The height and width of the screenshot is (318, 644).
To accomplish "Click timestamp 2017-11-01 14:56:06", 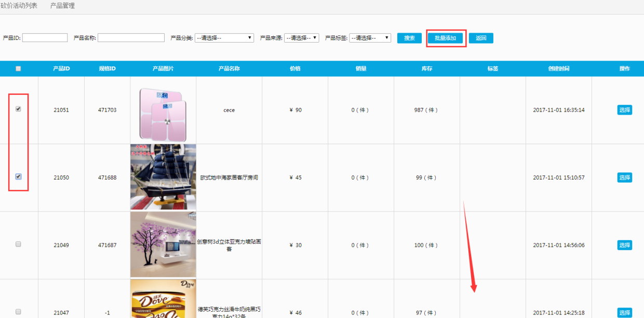I will tap(558, 245).
